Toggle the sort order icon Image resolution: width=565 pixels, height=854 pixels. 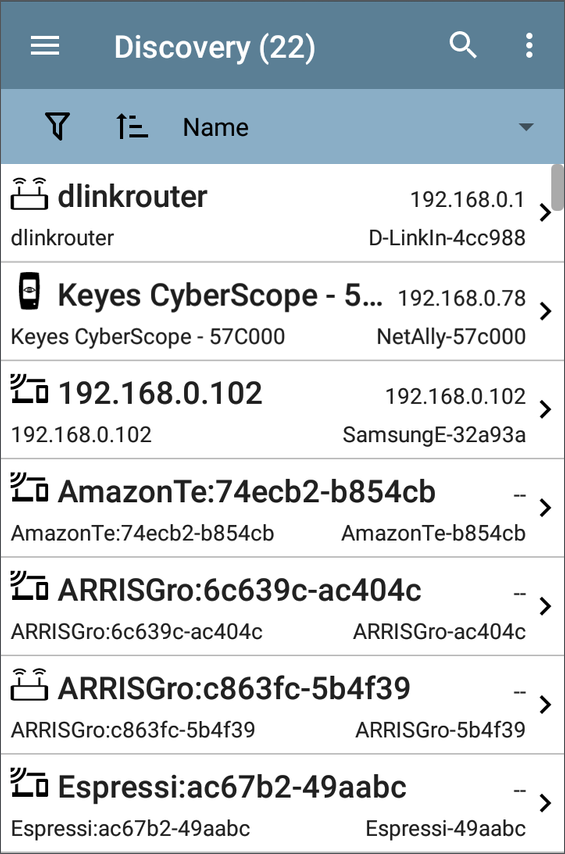tap(132, 126)
